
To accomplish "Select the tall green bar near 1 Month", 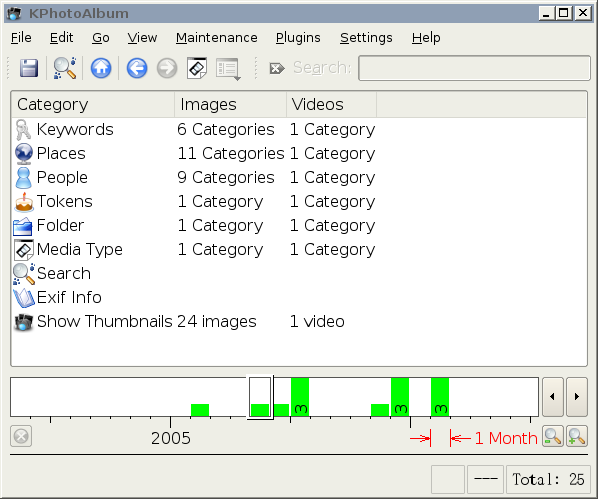I will pos(440,397).
